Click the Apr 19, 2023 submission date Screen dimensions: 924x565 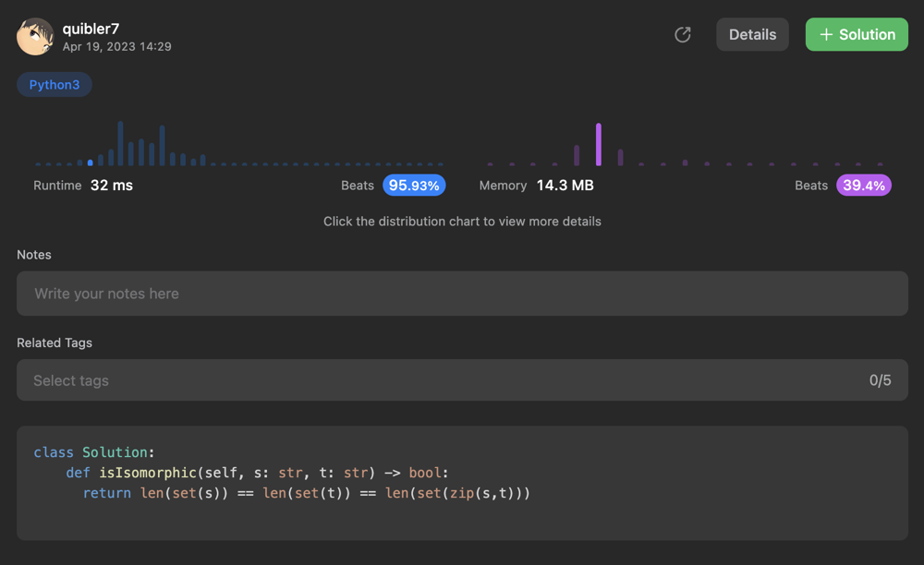(x=116, y=46)
